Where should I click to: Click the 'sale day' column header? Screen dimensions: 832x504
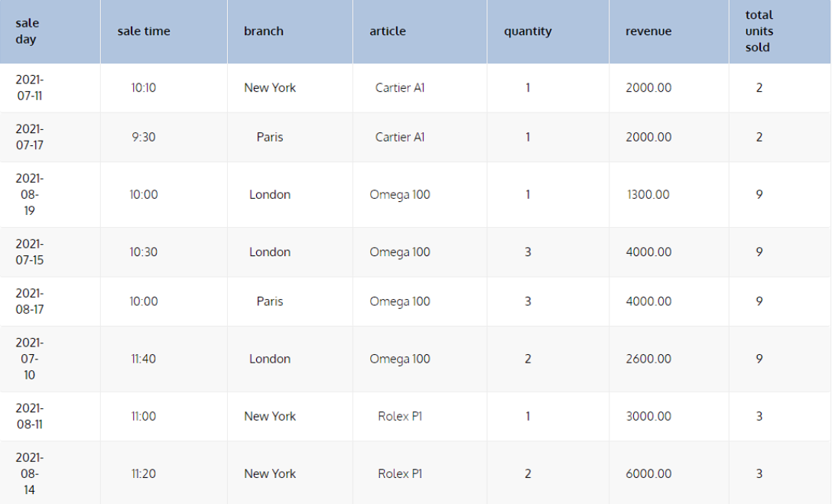28,31
